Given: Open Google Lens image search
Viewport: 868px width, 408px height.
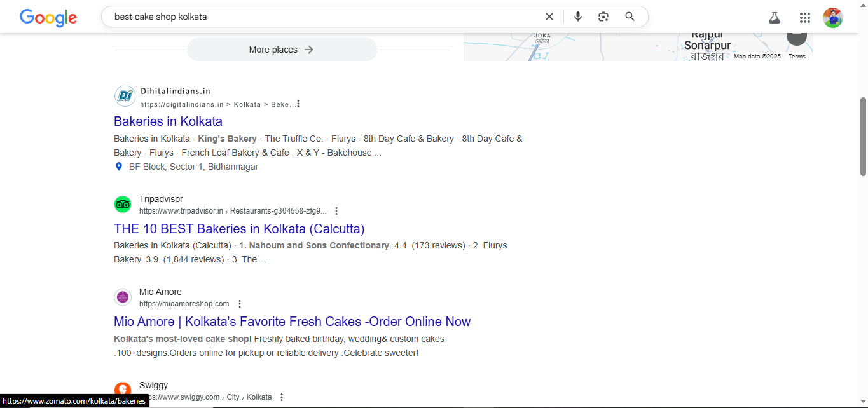Looking at the screenshot, I should (x=603, y=17).
